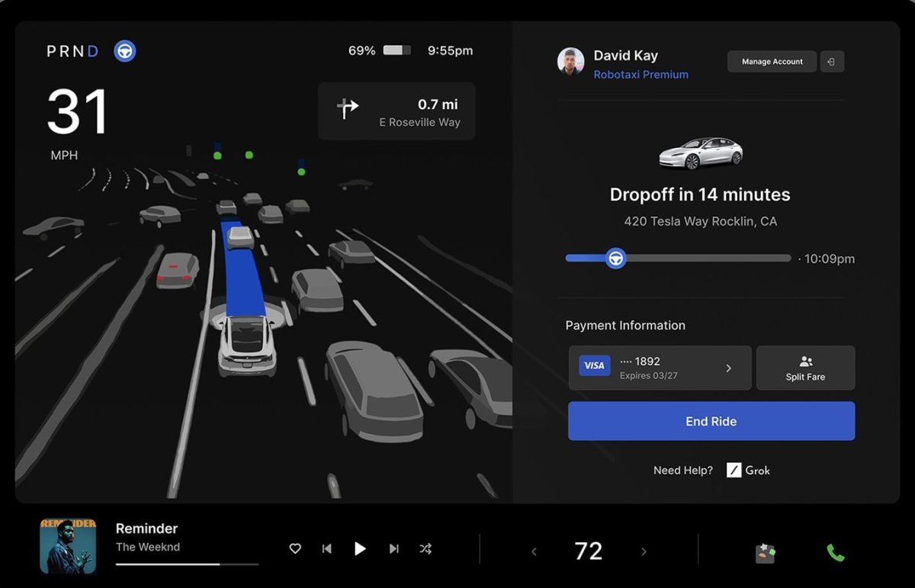This screenshot has width=915, height=588.
Task: Tap the VISA card logo
Action: [595, 366]
